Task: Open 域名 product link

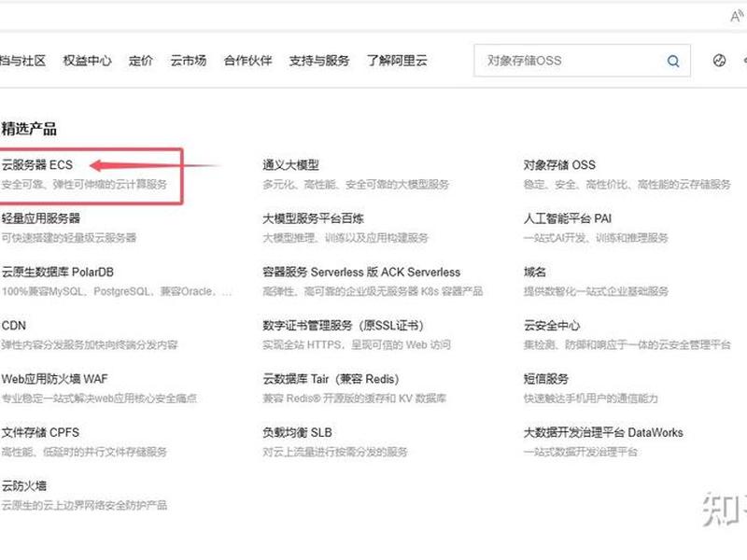Action: click(x=534, y=272)
